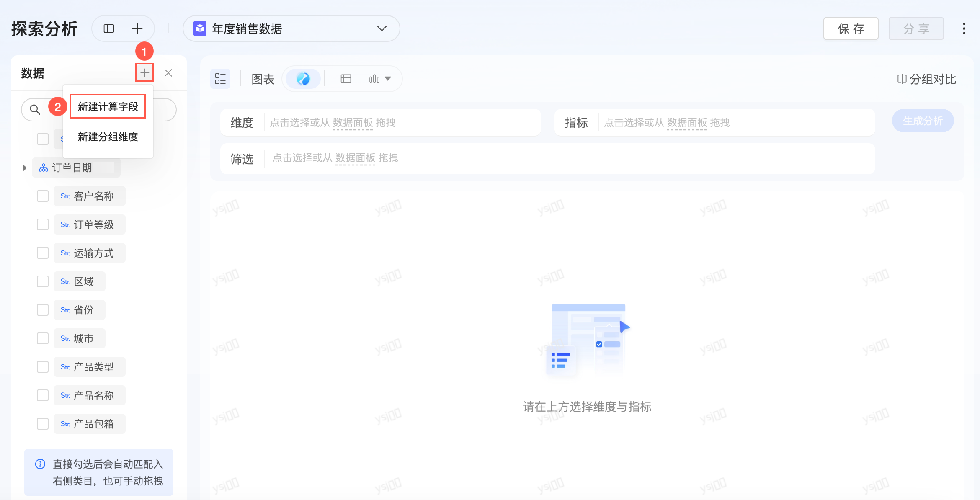This screenshot has height=500, width=980.
Task: Select the smart chart globe icon
Action: point(303,79)
